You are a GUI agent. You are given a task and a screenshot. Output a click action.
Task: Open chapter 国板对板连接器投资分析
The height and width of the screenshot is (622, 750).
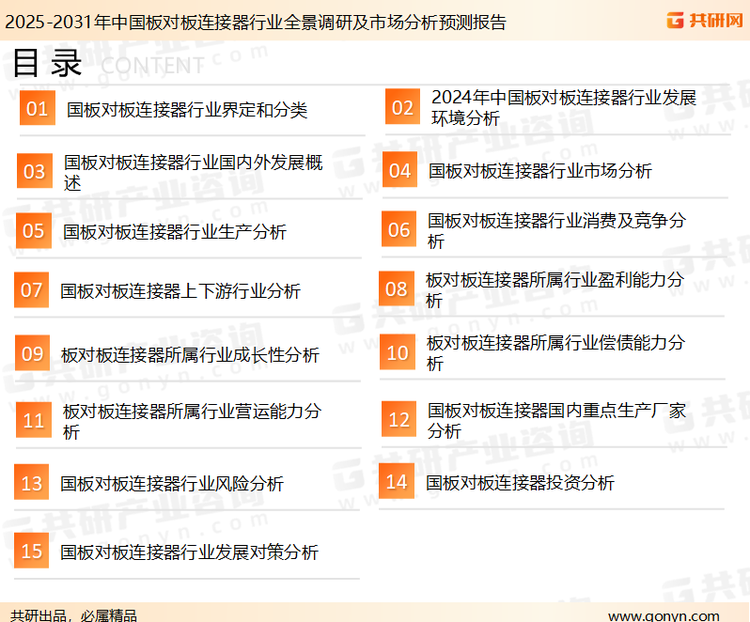pos(520,482)
